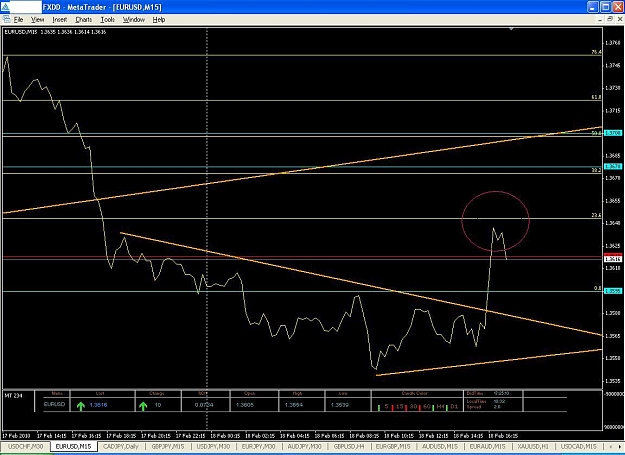Click the EURUSD,M15 quote header text
This screenshot has width=625, height=455.
coord(55,32)
